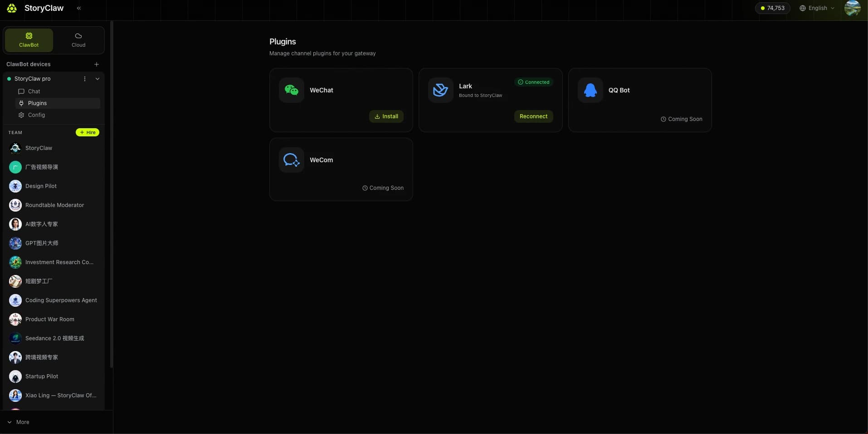The width and height of the screenshot is (868, 434).
Task: Click the Hire button
Action: 88,132
